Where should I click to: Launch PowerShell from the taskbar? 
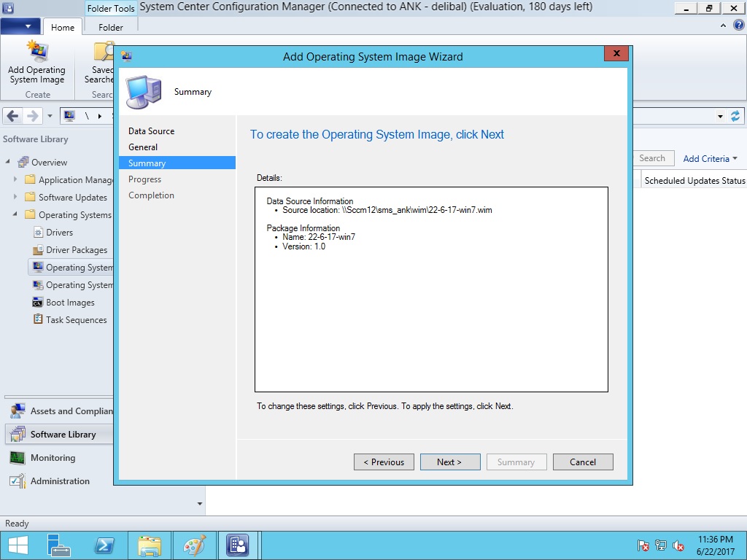104,545
